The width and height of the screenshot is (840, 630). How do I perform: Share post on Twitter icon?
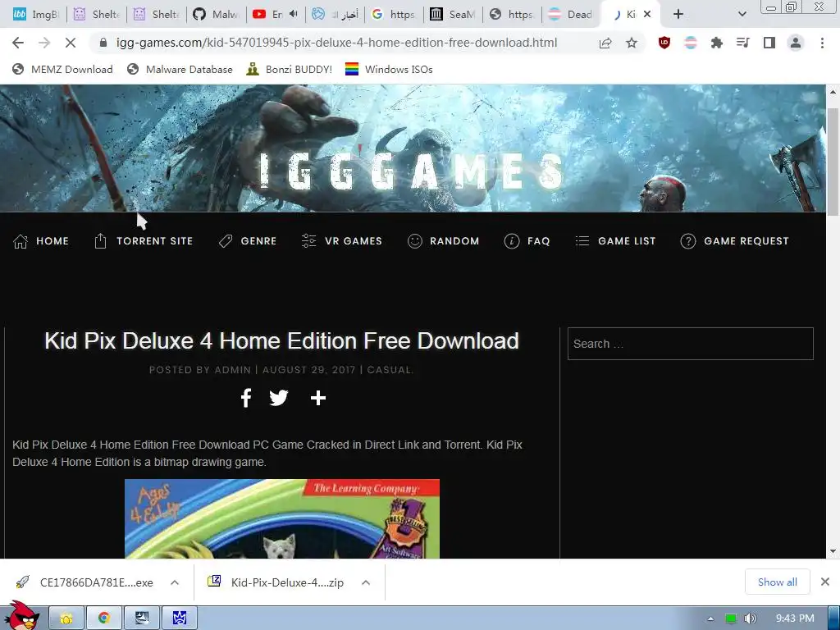pyautogui.click(x=279, y=398)
